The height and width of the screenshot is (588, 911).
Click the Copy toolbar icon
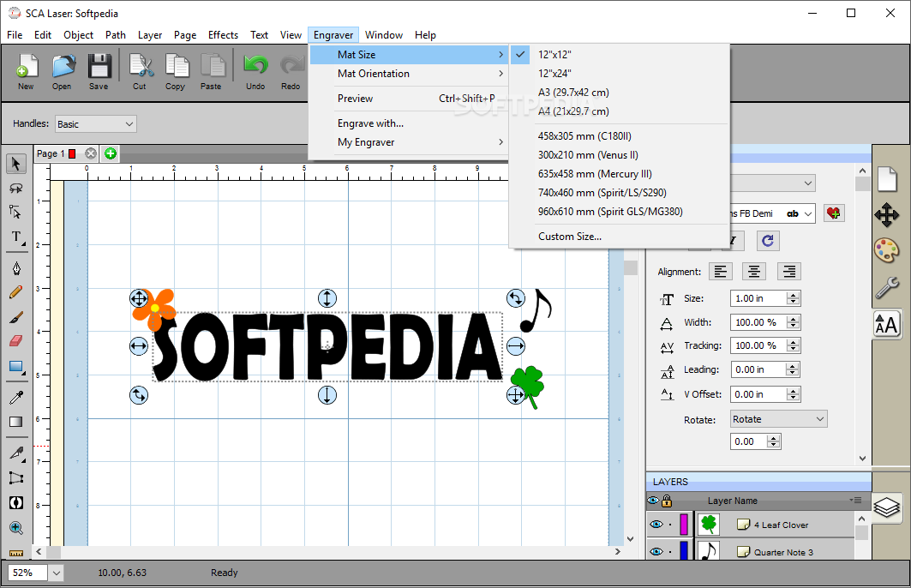pyautogui.click(x=176, y=71)
